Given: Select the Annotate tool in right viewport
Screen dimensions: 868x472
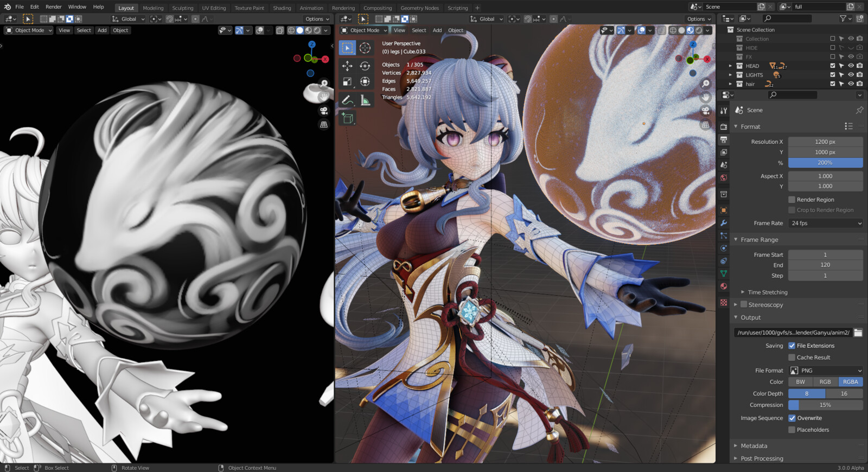Looking at the screenshot, I should coord(347,100).
